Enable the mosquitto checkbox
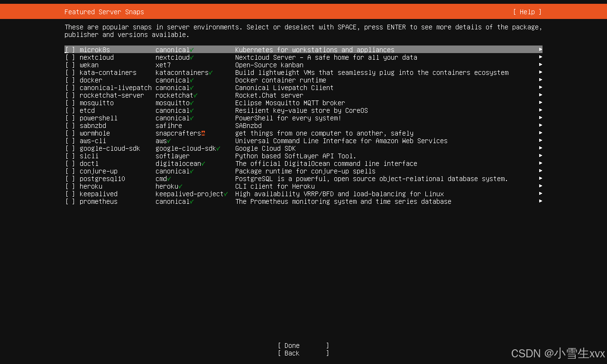607x364 pixels. click(x=70, y=103)
